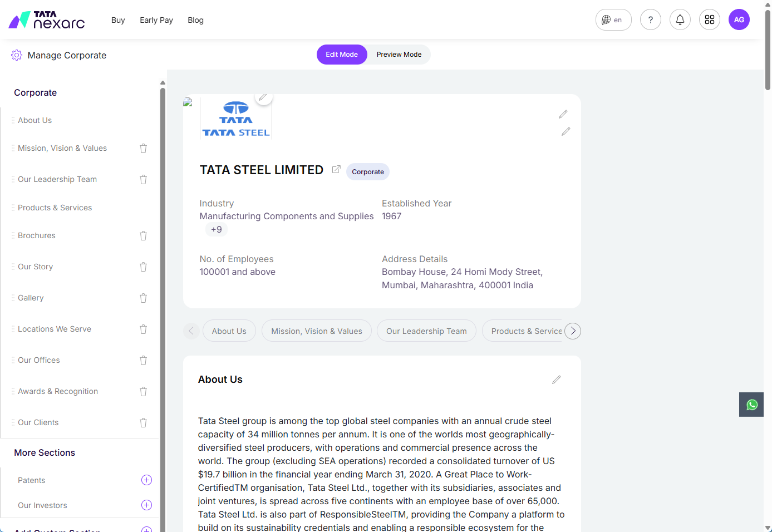Image resolution: width=772 pixels, height=532 pixels.
Task: Delete the Mission, Vision & Values section
Action: (x=143, y=149)
